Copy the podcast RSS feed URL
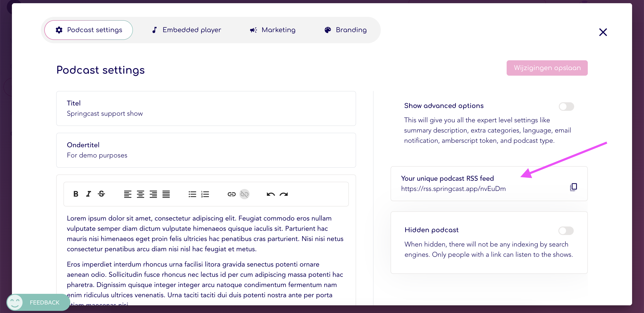The height and width of the screenshot is (313, 644). [x=573, y=187]
